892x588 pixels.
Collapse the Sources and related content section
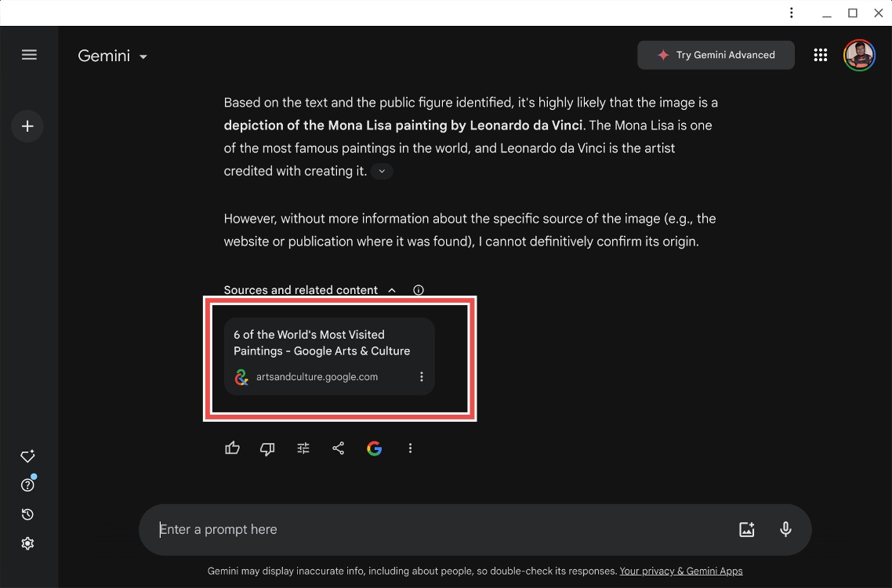click(391, 290)
